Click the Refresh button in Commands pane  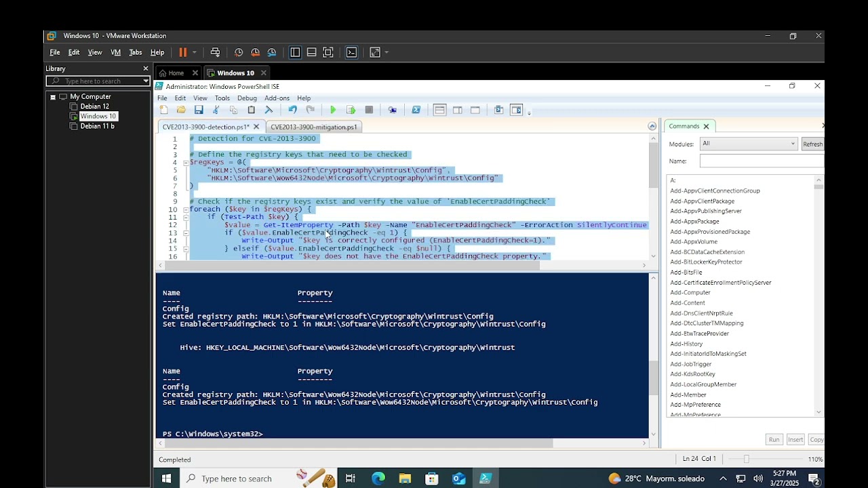(812, 144)
